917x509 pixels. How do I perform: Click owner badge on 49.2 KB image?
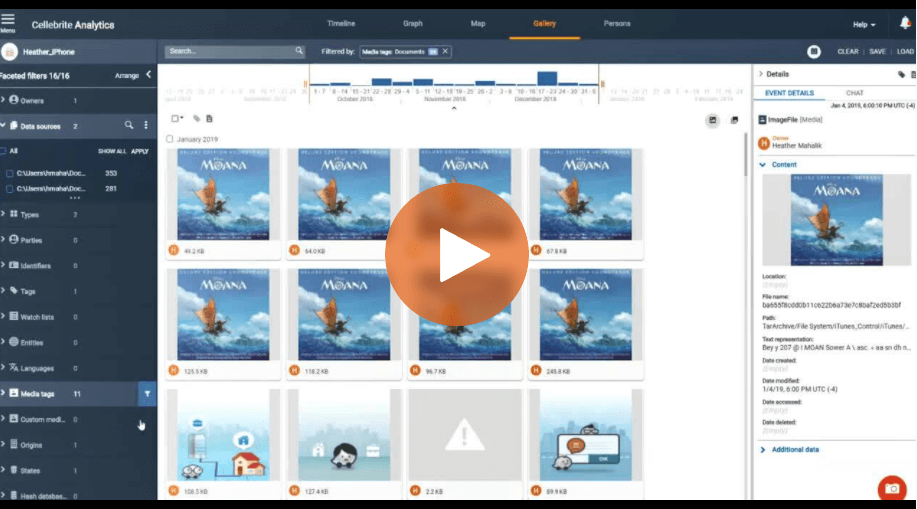click(x=174, y=250)
